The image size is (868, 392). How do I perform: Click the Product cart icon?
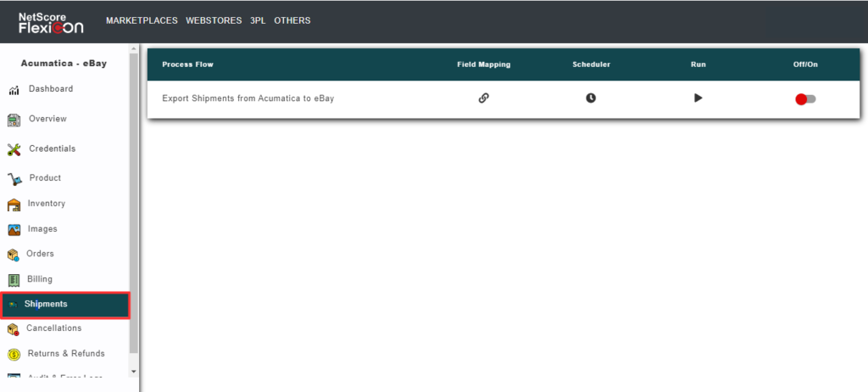[14, 179]
